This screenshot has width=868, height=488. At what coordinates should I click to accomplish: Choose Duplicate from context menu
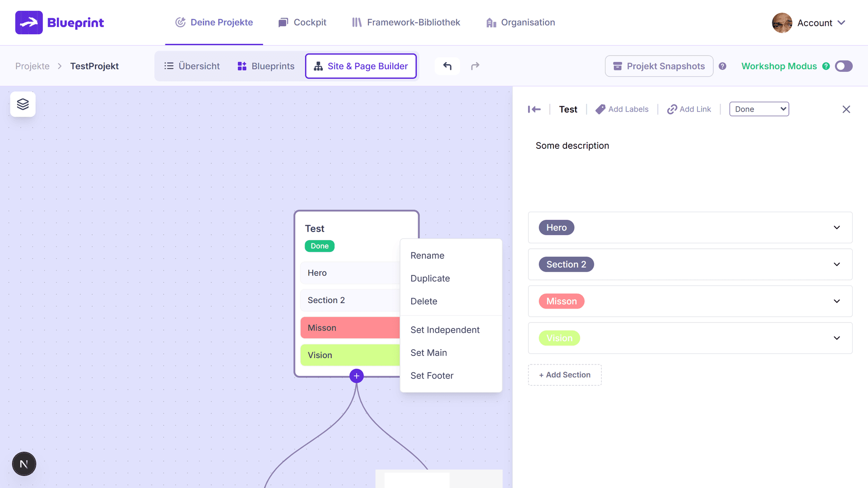(430, 278)
